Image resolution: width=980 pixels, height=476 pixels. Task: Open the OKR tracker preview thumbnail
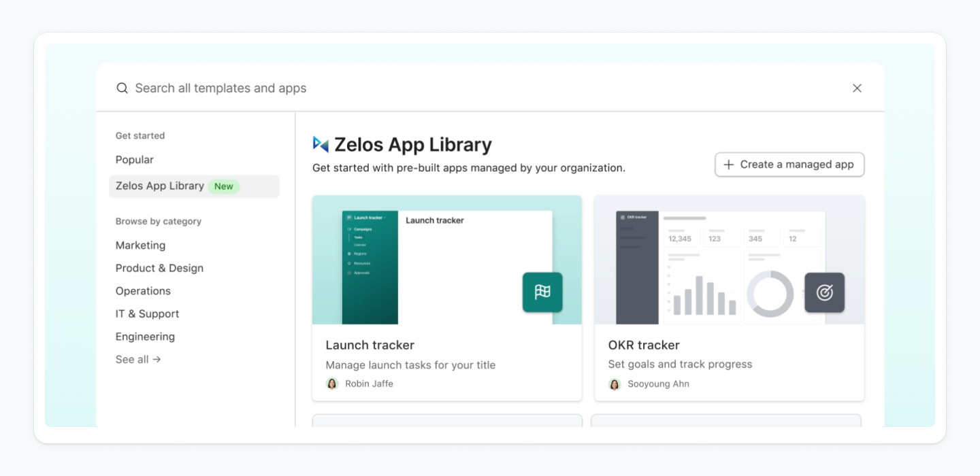(730, 260)
